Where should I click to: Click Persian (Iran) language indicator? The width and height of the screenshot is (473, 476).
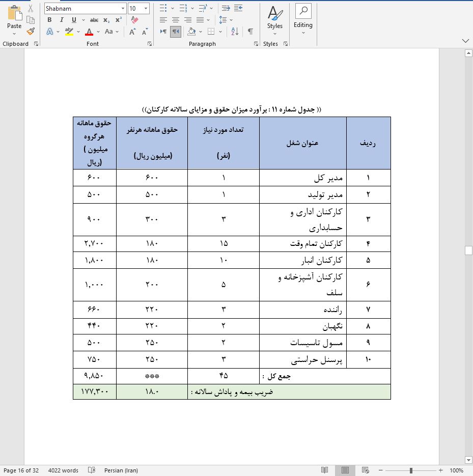pos(121,470)
